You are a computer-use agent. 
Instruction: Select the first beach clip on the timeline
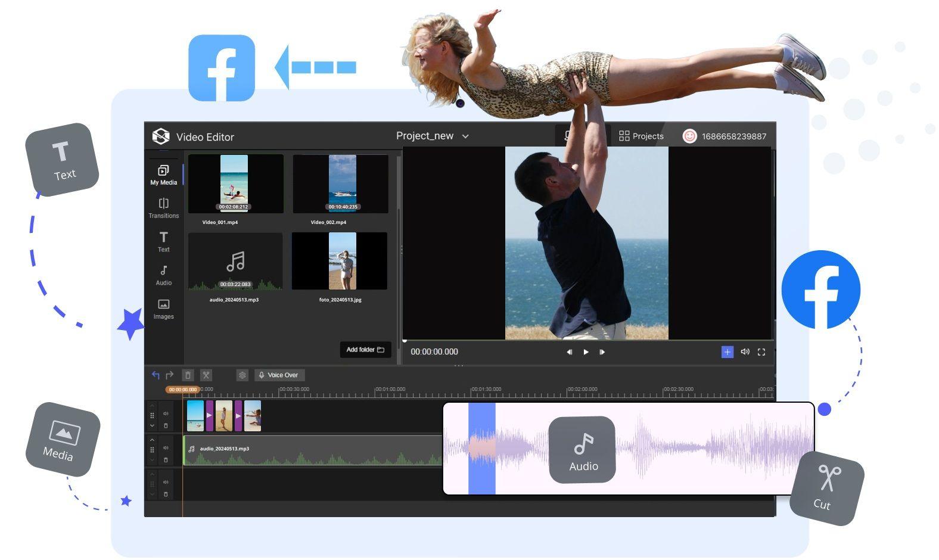click(x=195, y=415)
